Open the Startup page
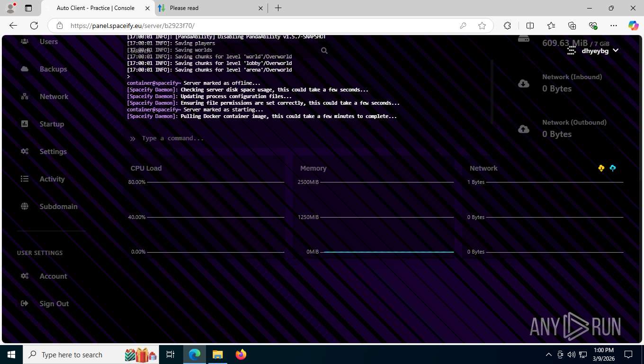 (52, 124)
